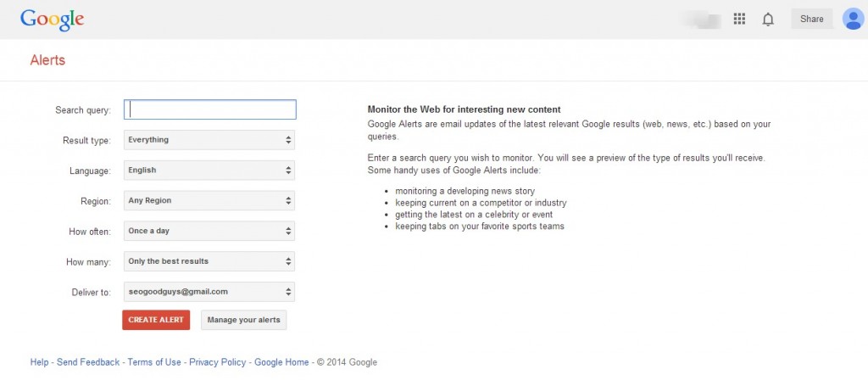Open the blue account avatar icon

point(853,19)
